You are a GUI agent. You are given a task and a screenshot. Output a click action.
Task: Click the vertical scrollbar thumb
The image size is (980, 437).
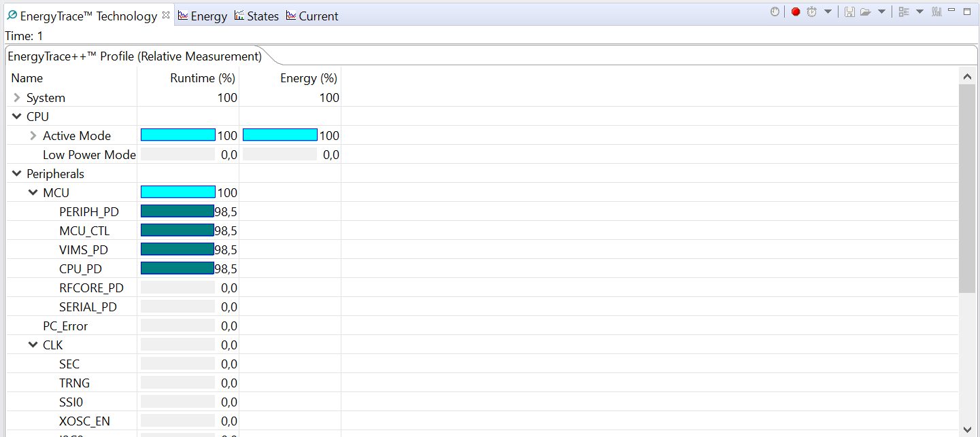pyautogui.click(x=966, y=188)
